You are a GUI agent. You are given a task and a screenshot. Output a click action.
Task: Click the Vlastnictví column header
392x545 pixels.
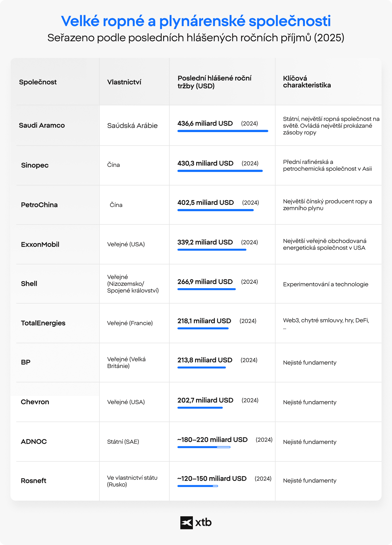click(124, 82)
